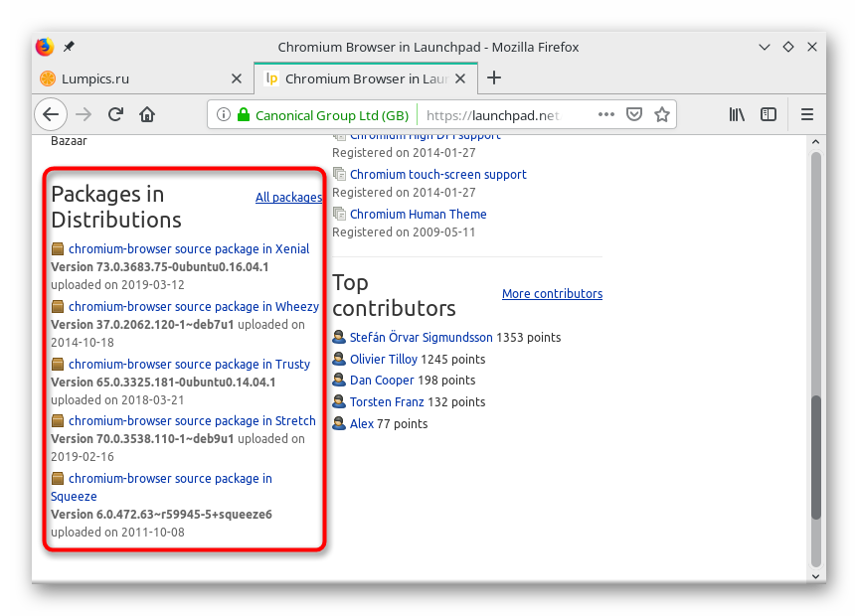
Task: Click the Xenial package box icon
Action: [x=58, y=249]
